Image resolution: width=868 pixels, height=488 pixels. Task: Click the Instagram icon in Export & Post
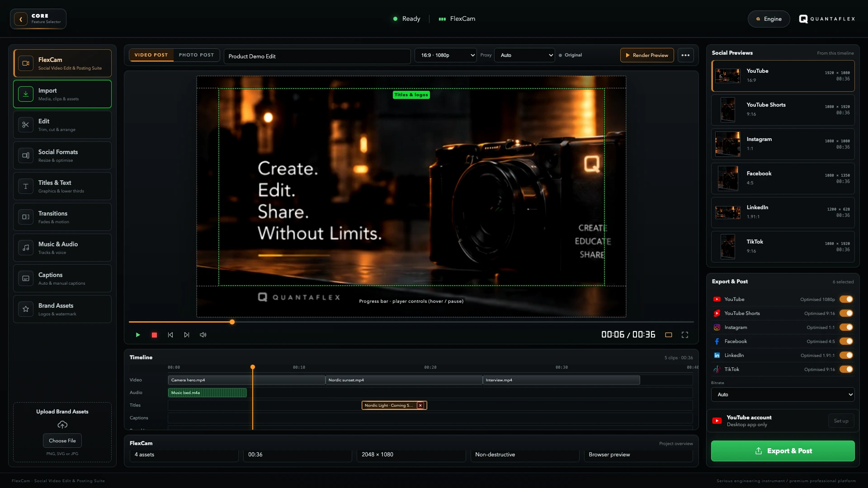pyautogui.click(x=717, y=327)
